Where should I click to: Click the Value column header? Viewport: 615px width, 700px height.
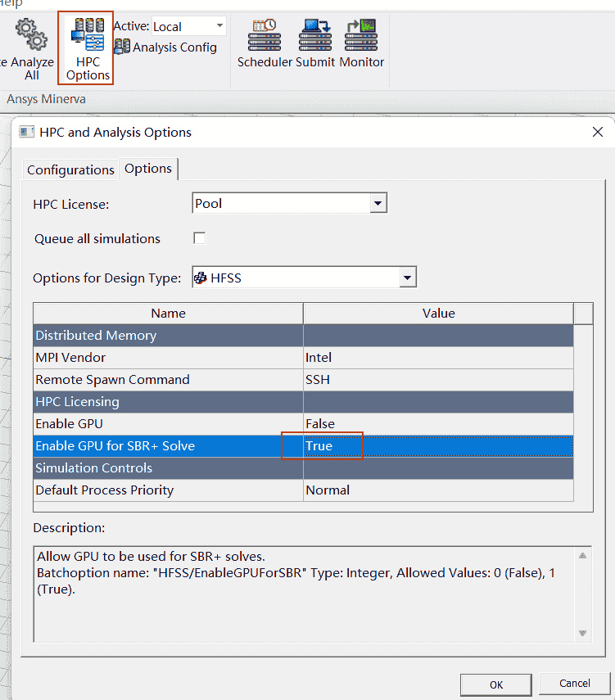point(439,314)
